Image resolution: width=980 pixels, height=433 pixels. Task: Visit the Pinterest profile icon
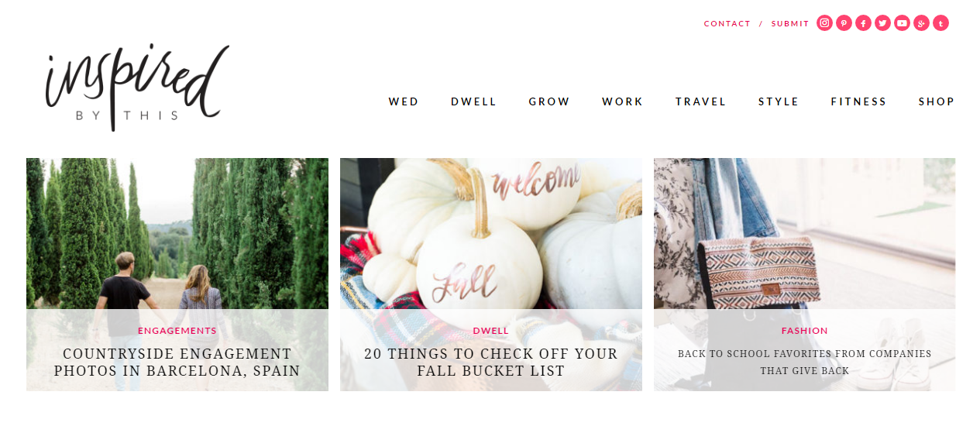tap(844, 23)
